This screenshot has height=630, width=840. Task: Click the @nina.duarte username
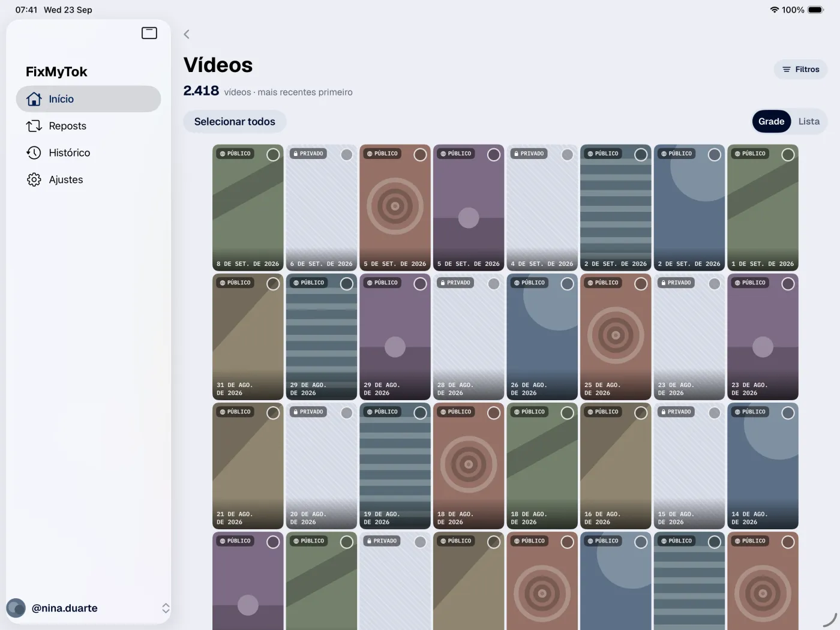tap(65, 608)
